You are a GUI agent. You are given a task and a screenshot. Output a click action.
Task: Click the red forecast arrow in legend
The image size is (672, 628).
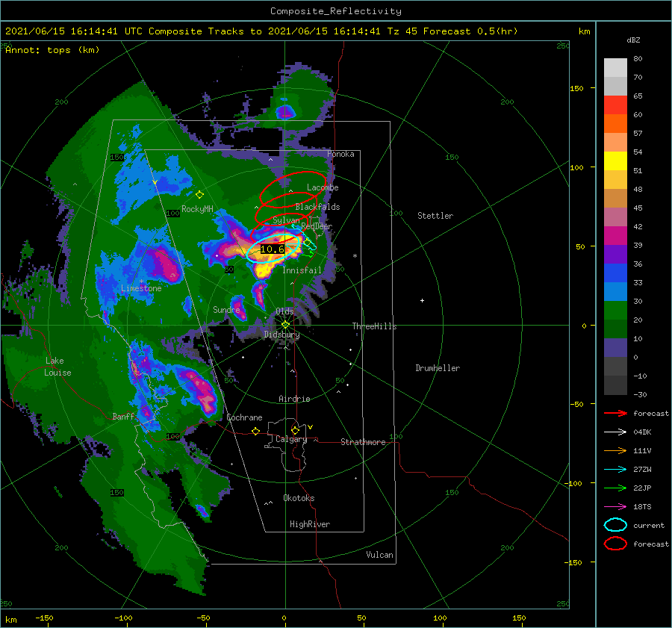[615, 413]
